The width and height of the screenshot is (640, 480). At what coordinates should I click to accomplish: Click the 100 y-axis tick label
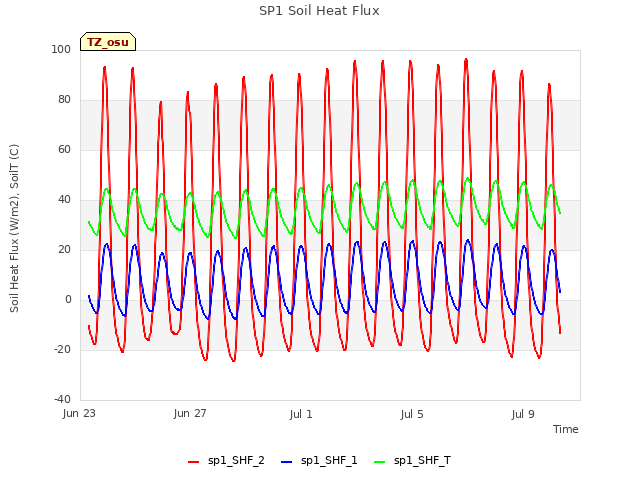[x=61, y=50]
